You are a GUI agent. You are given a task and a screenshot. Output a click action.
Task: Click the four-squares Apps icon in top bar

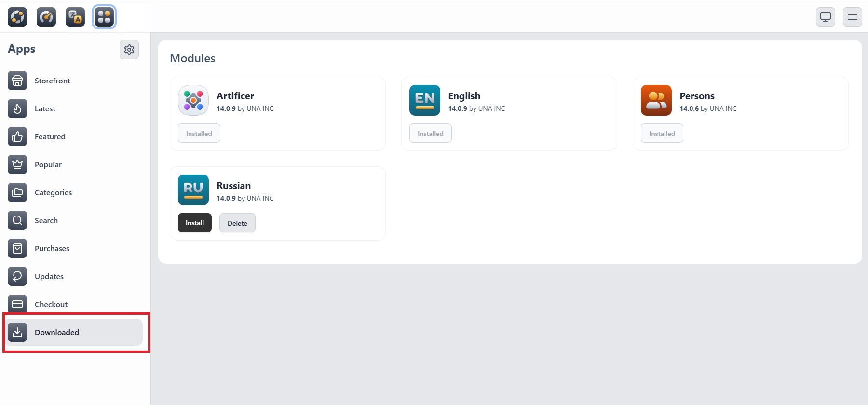pos(104,17)
